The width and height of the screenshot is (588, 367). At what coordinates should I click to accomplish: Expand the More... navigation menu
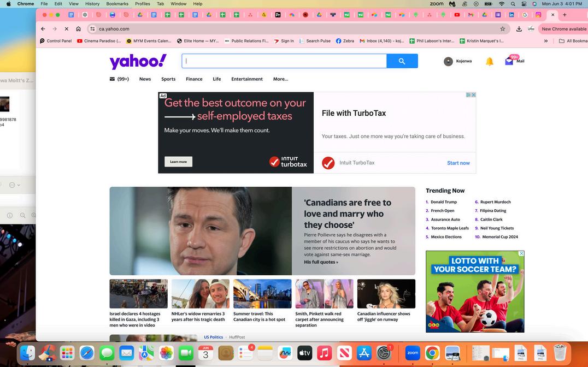click(x=280, y=79)
